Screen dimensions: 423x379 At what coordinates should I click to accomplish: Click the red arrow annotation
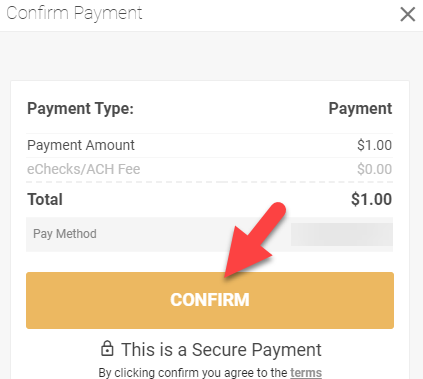click(x=252, y=240)
